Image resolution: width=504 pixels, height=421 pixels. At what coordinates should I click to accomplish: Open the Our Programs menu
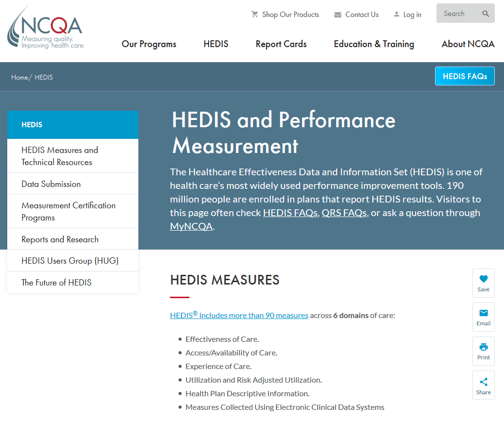(x=149, y=44)
